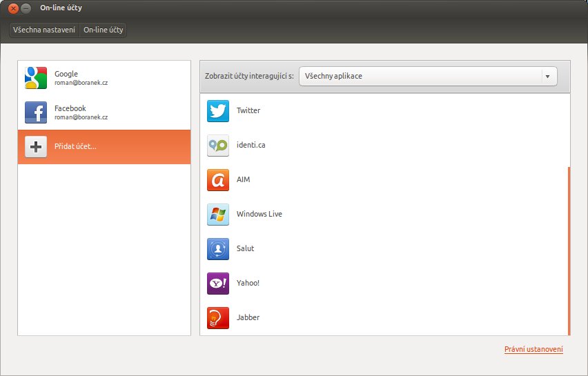Choose Jabber provider label
The image size is (588, 376).
click(248, 317)
